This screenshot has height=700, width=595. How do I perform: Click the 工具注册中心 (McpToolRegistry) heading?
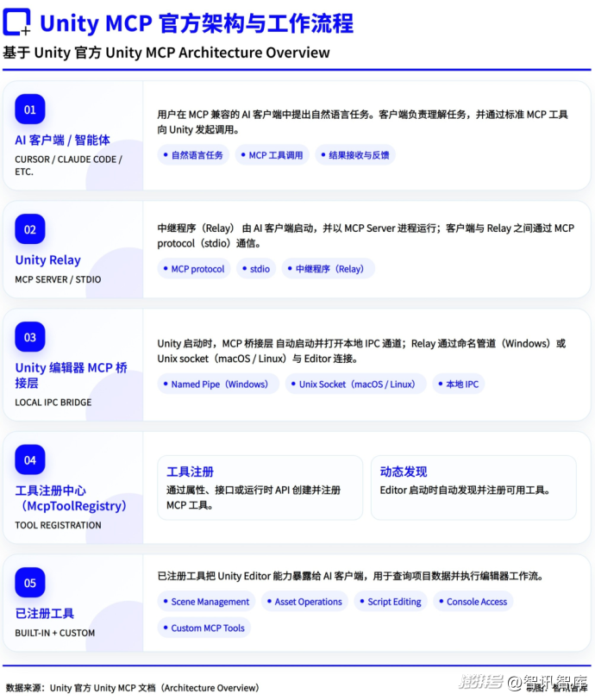tap(71, 497)
